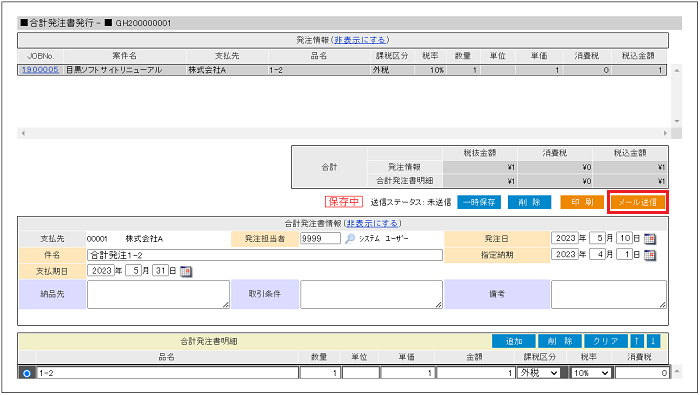Click the detail row 品名 field 1-2

(x=167, y=373)
